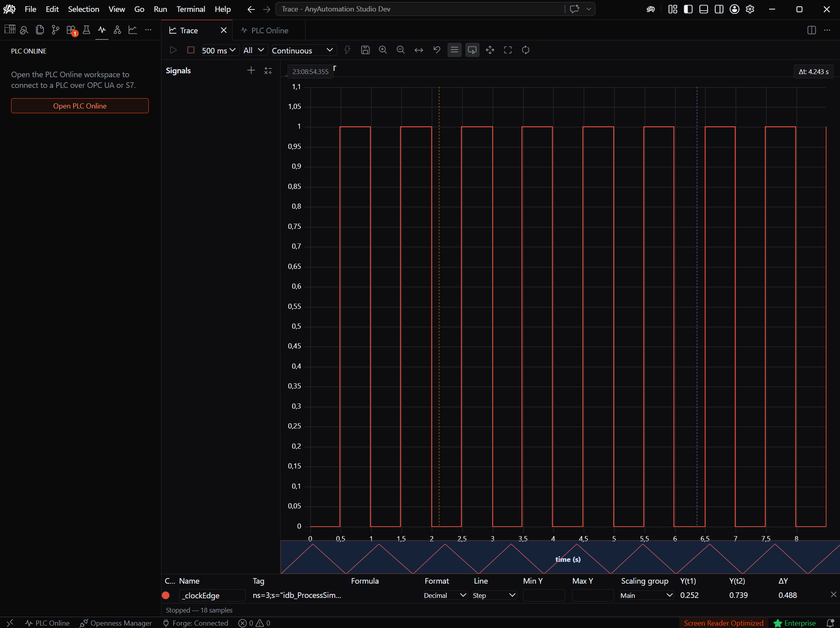Open the Run menu
The height and width of the screenshot is (628, 840).
point(160,9)
